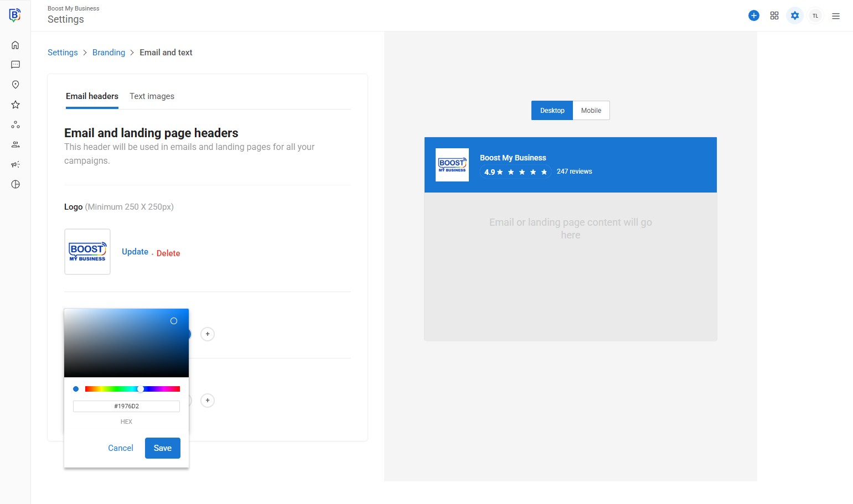The image size is (853, 504).
Task: Open the megaphone campaigns sidebar icon
Action: [x=15, y=164]
